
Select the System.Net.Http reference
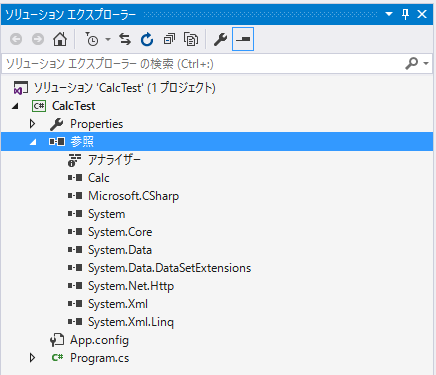[x=131, y=286]
